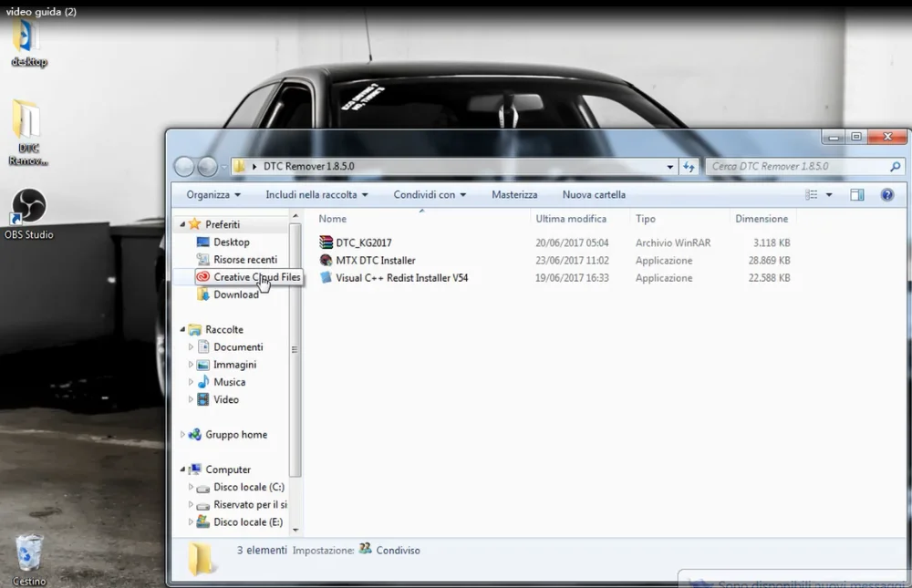Open Immagini library in navigation pane
Image resolution: width=912 pixels, height=588 pixels.
[x=234, y=364]
